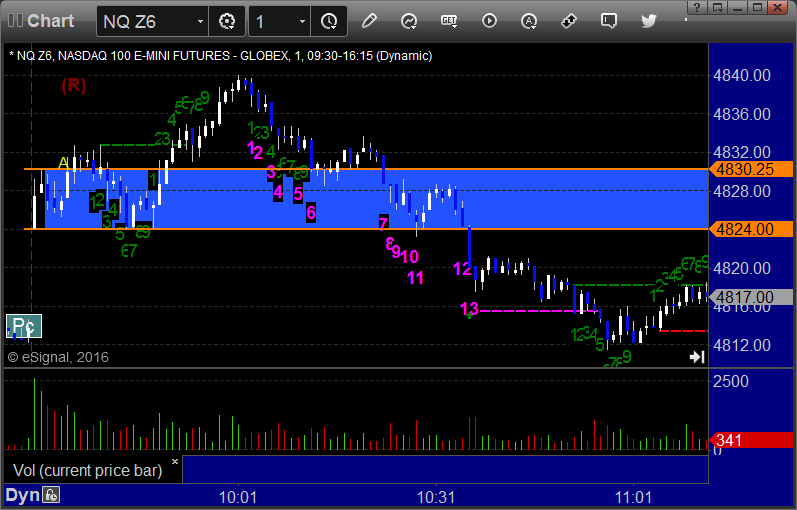This screenshot has height=510, width=797.
Task: Click the Chart window title
Action: 50,21
